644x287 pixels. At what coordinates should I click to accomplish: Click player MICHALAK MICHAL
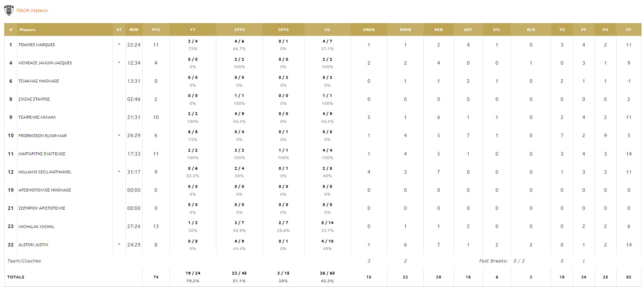pos(37,227)
